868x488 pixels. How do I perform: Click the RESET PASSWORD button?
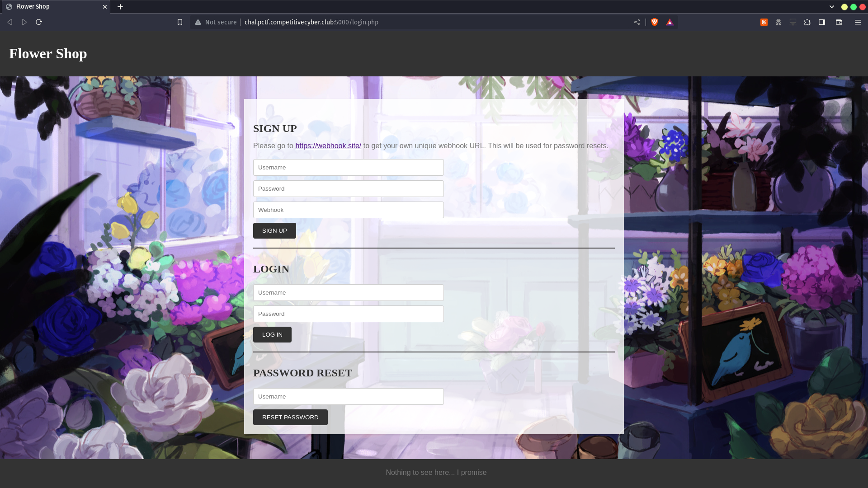tap(290, 417)
